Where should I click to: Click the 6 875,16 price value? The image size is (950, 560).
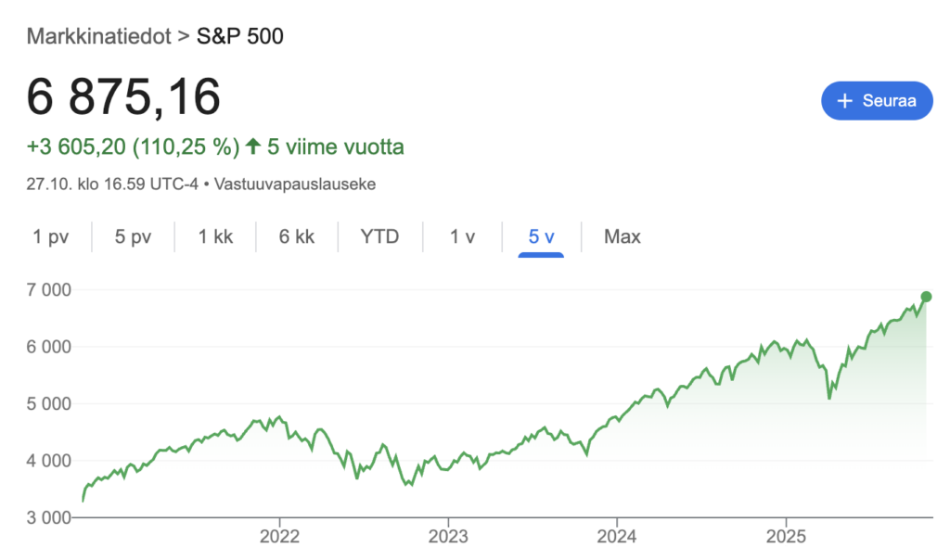[x=123, y=95]
